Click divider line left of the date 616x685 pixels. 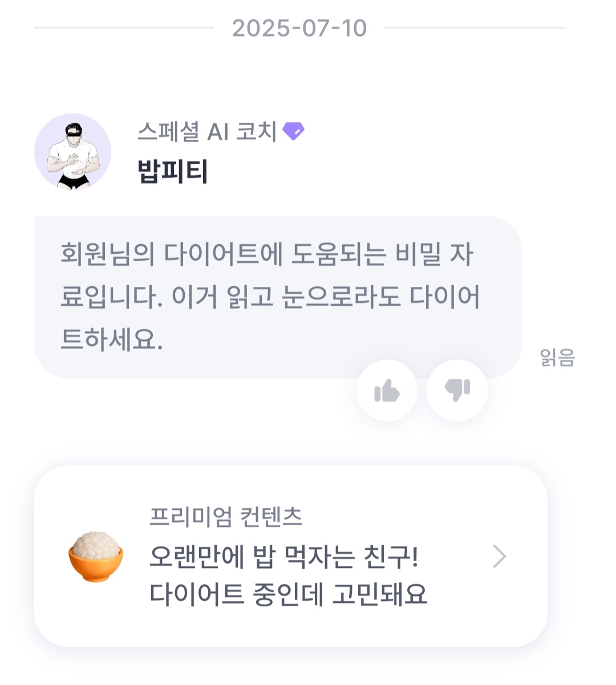(124, 27)
